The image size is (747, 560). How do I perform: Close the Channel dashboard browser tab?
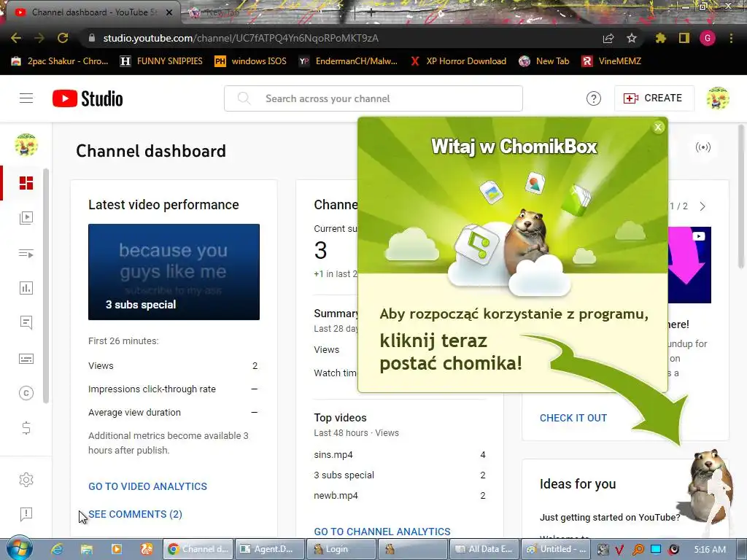169,12
